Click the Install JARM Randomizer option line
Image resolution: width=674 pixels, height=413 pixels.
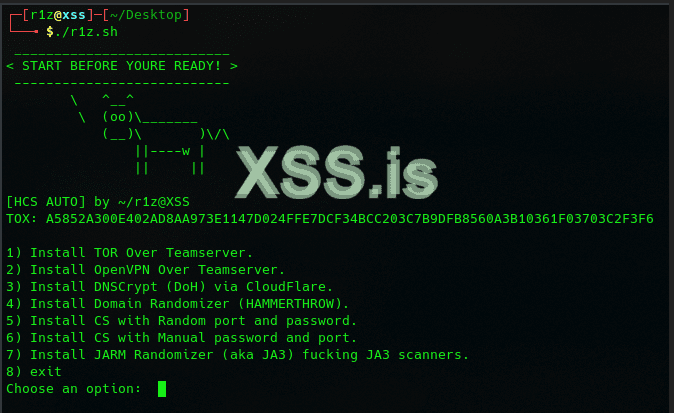238,354
